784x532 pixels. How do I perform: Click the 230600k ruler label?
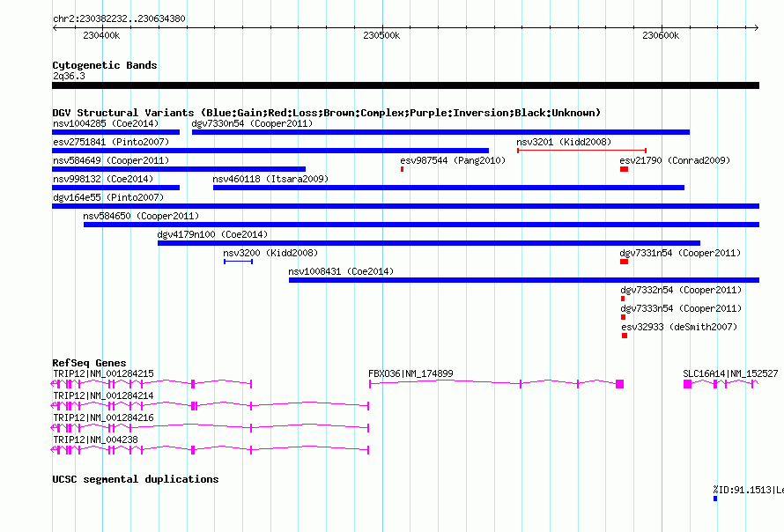click(x=661, y=35)
